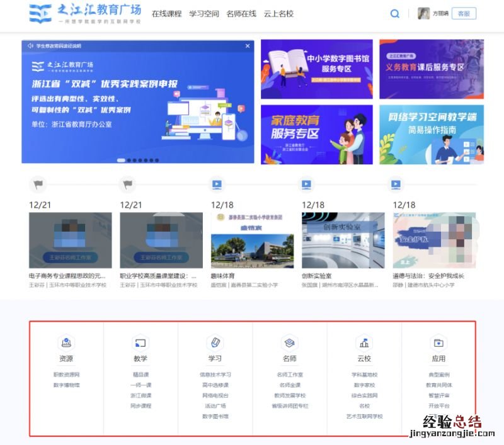Click the 资源 heading

66,358
